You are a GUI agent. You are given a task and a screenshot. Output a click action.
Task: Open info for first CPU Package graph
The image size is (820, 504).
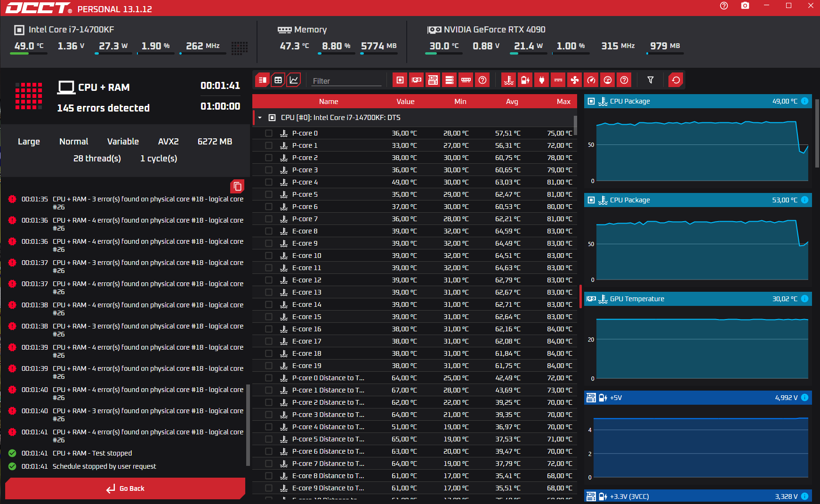[804, 101]
